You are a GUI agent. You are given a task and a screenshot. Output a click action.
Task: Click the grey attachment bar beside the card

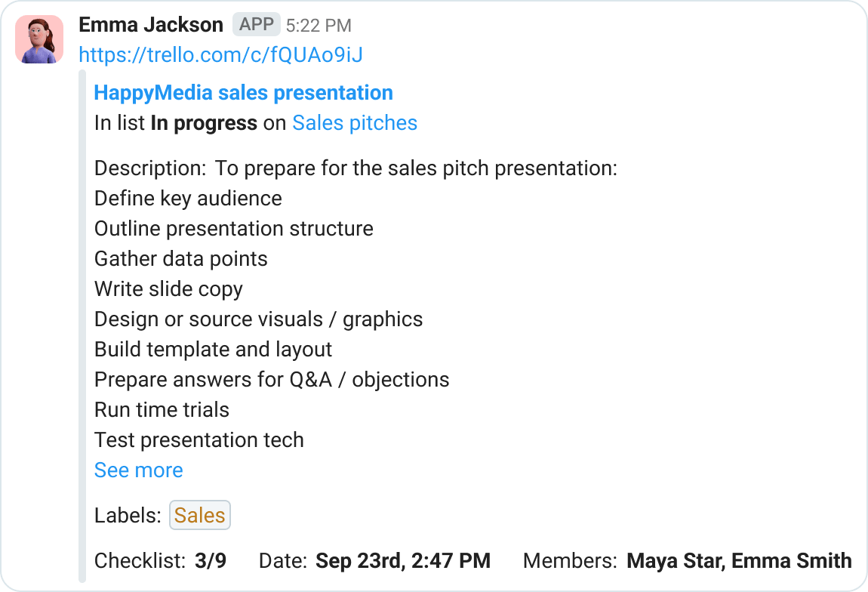pyautogui.click(x=82, y=326)
